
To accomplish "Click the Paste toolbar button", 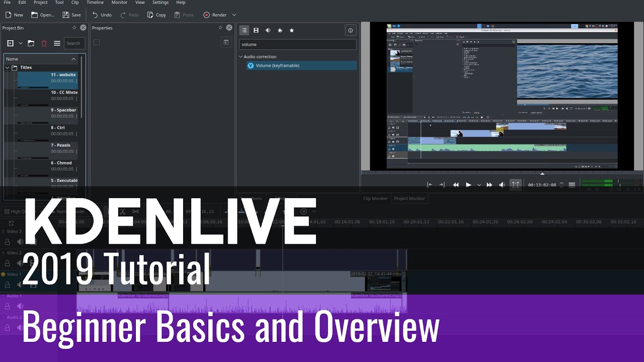I will (x=184, y=15).
